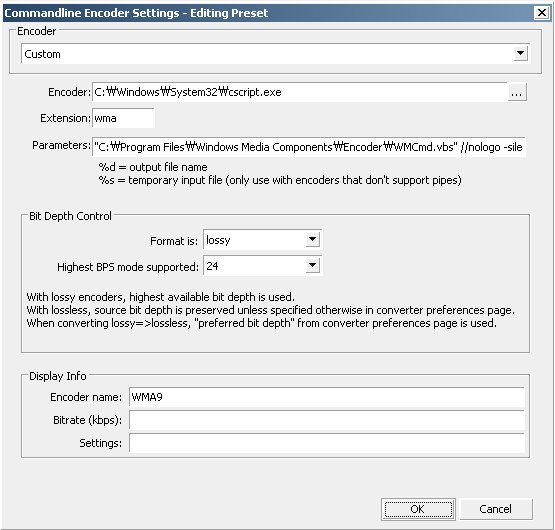This screenshot has height=530, width=555.
Task: Open the Highest BPS mode dropdown arrow
Action: [312, 265]
